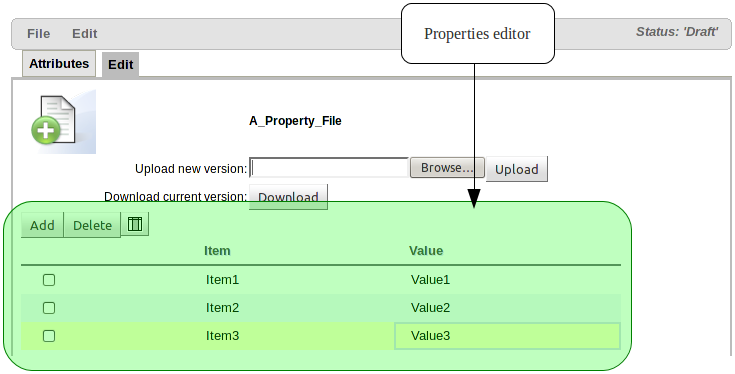The height and width of the screenshot is (374, 735).
Task: Tick the checkbox for Item2
Action: coord(49,308)
